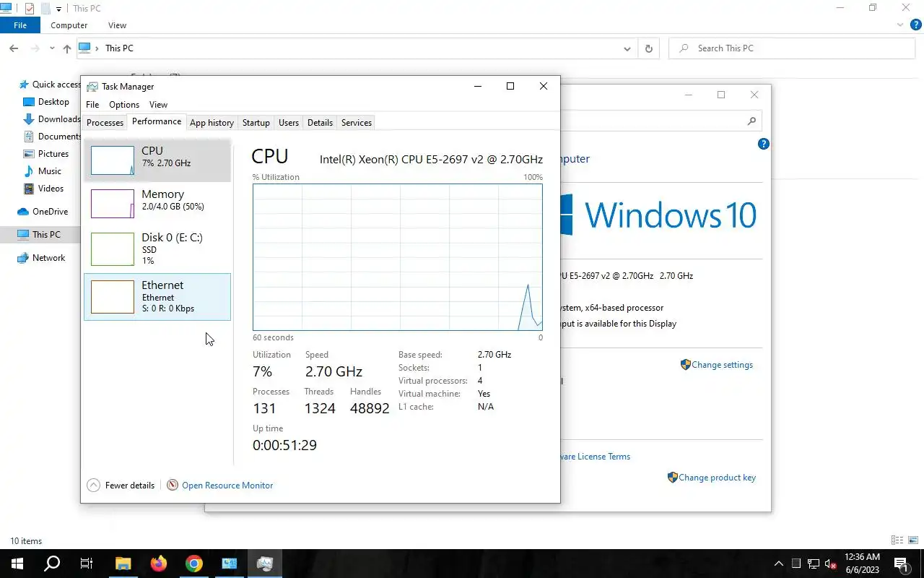The width and height of the screenshot is (924, 578).
Task: Click Fewer details chevron icon
Action: point(93,486)
